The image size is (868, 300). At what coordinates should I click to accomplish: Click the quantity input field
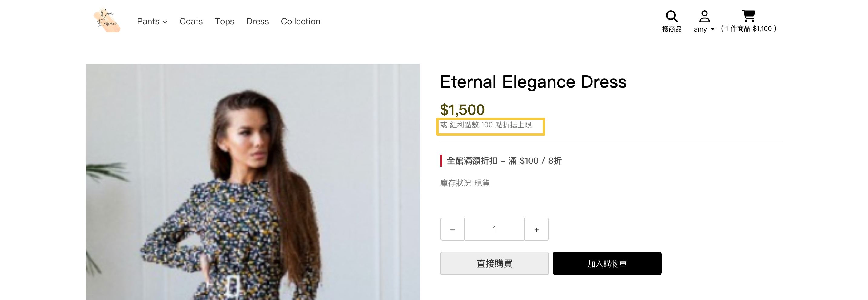(494, 230)
